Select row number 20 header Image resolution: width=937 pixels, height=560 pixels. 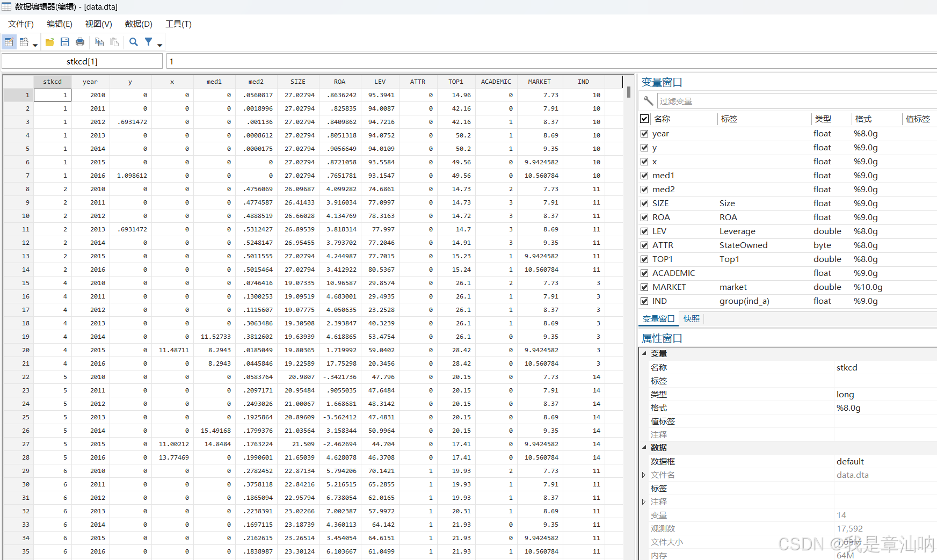(x=19, y=350)
